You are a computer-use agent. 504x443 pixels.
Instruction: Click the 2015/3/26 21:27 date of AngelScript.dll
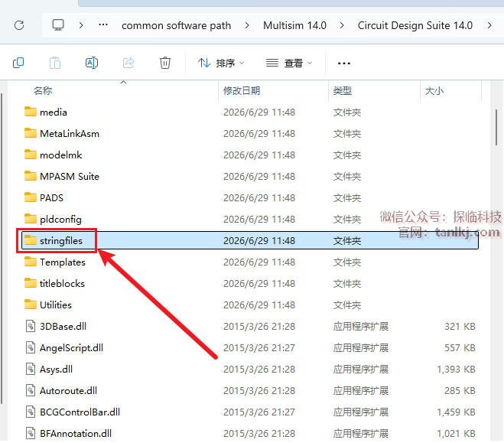259,348
